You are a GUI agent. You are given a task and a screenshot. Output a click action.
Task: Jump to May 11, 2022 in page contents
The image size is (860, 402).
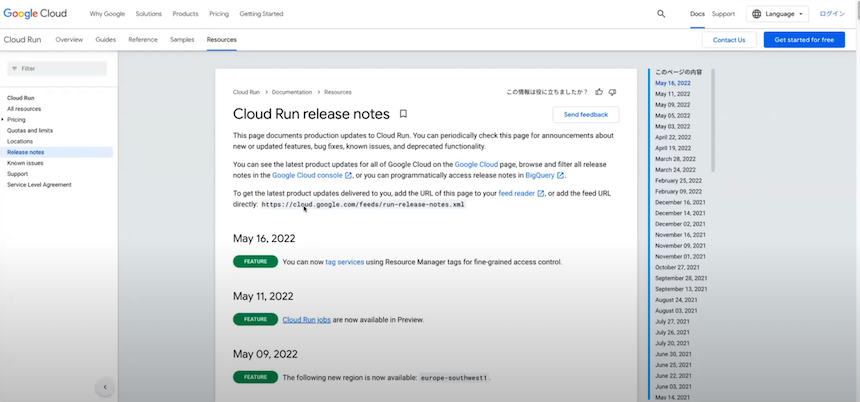(673, 94)
